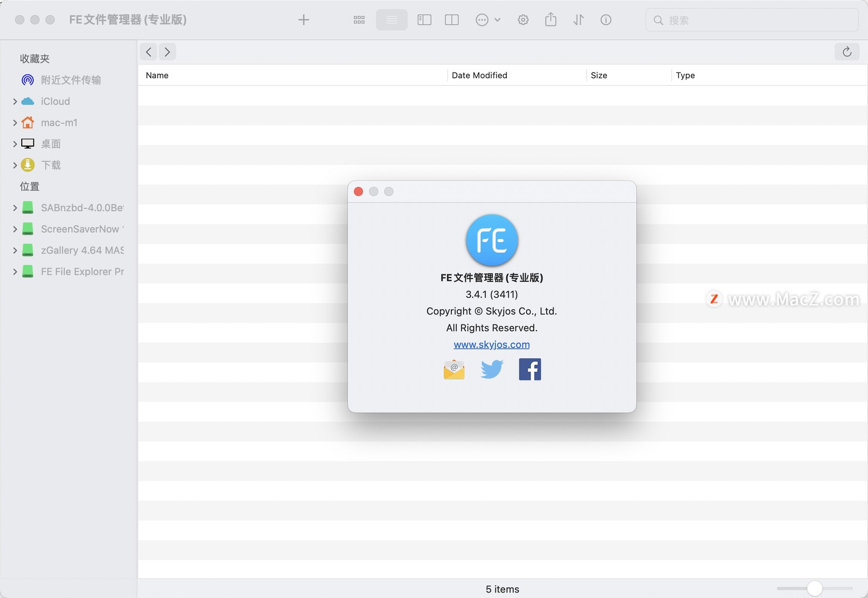Open the sort order icon
868x598 pixels.
pos(578,20)
